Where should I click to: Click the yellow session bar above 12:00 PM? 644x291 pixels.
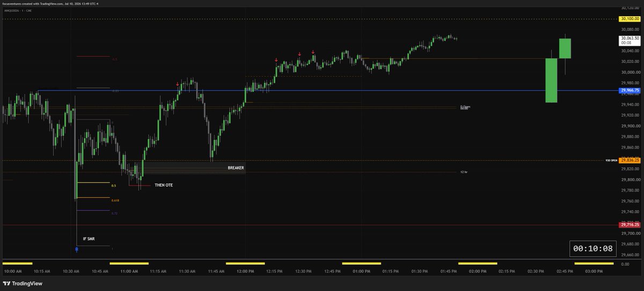pyautogui.click(x=245, y=264)
